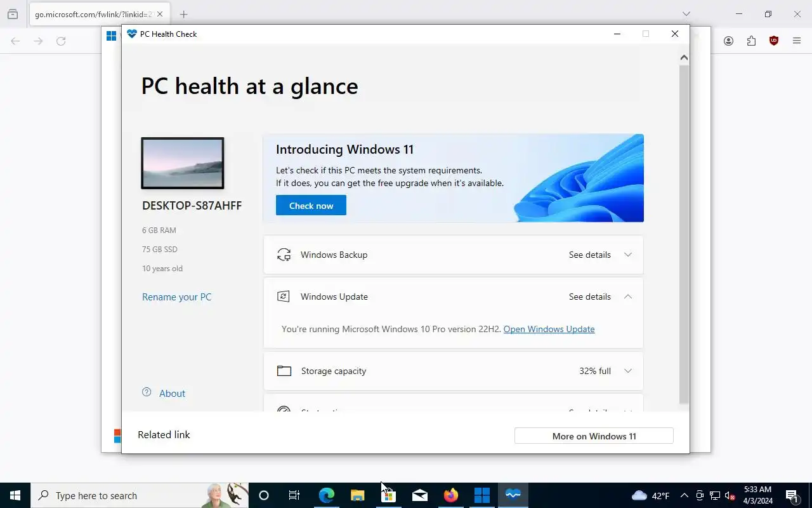Close the go.microsoft.com browser tab
Viewport: 812px width, 508px height.
point(160,14)
